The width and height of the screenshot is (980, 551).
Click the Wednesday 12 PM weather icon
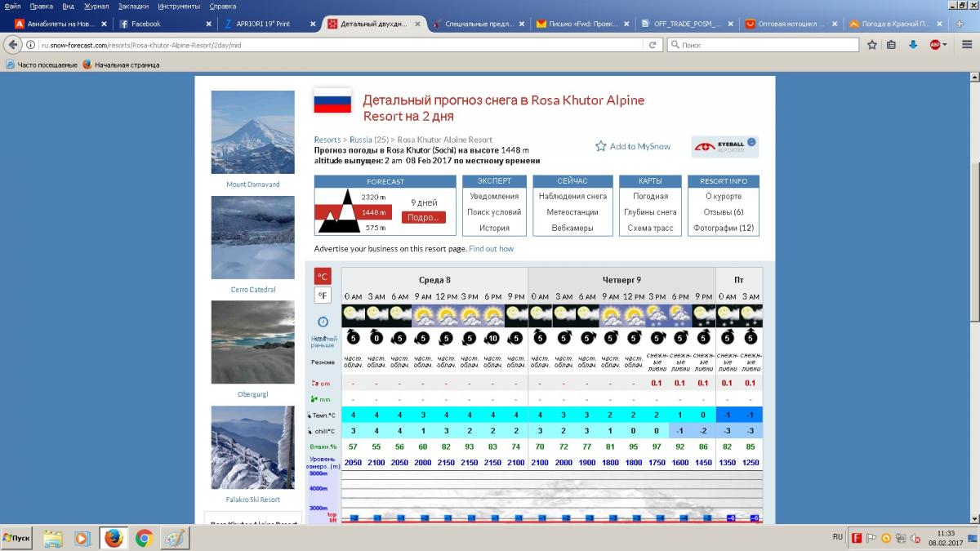coord(446,314)
